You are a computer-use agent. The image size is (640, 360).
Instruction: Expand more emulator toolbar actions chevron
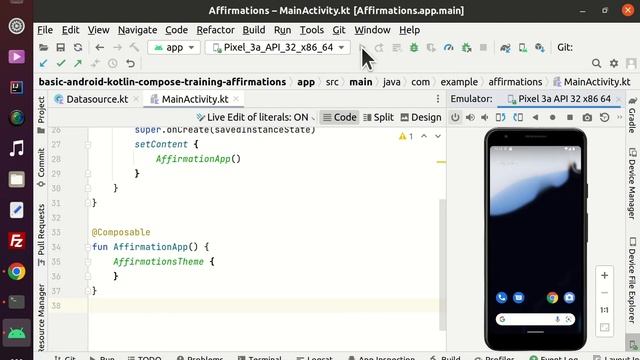tap(619, 118)
